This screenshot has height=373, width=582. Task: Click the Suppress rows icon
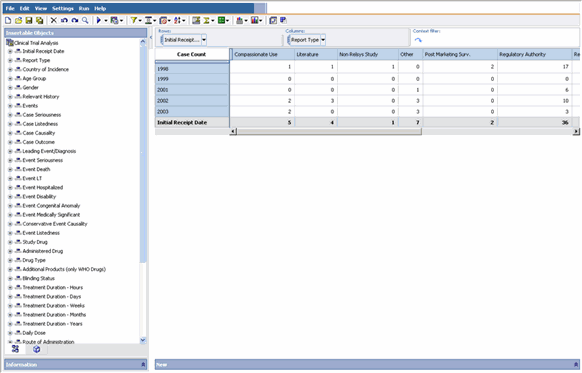pyautogui.click(x=148, y=20)
